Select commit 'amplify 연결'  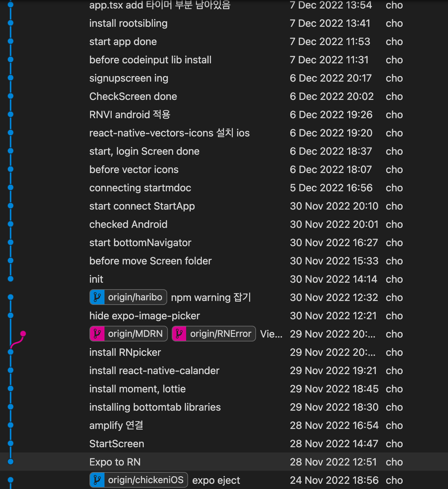tap(116, 425)
